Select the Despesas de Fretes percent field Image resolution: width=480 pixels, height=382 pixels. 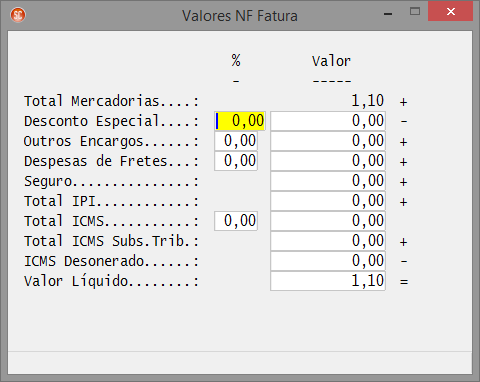236,161
